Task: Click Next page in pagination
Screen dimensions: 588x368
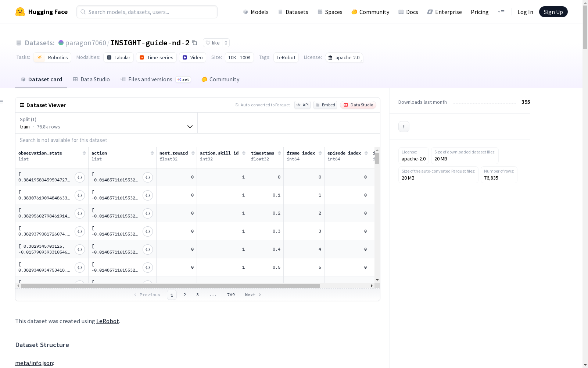Action: (x=253, y=295)
